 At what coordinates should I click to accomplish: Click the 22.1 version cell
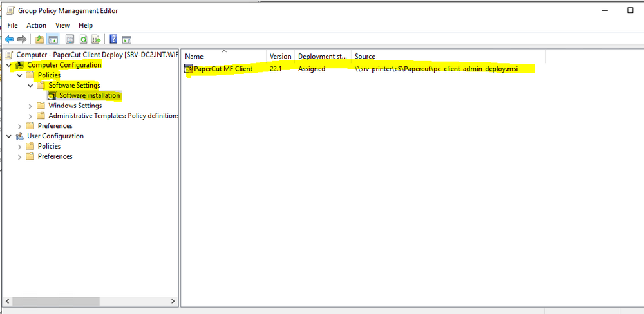276,69
